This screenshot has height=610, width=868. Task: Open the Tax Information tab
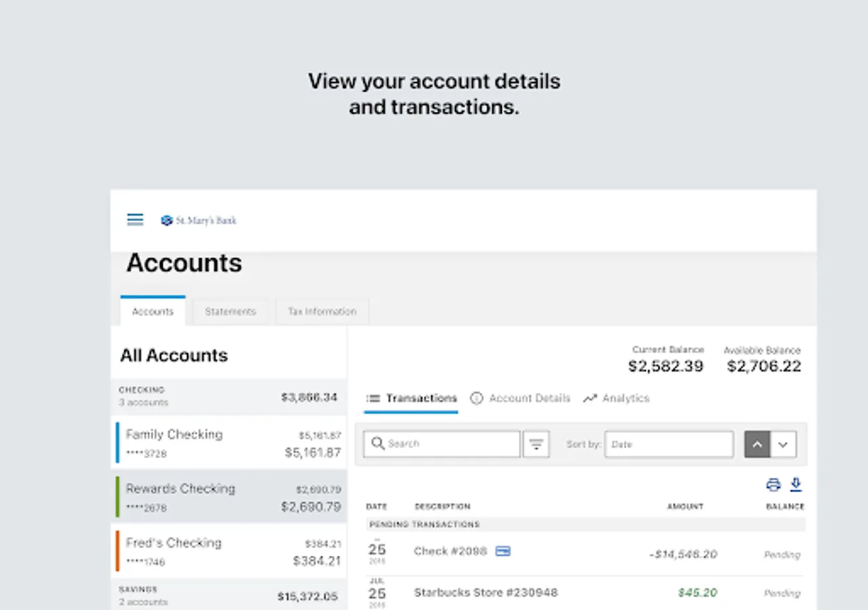coord(322,312)
